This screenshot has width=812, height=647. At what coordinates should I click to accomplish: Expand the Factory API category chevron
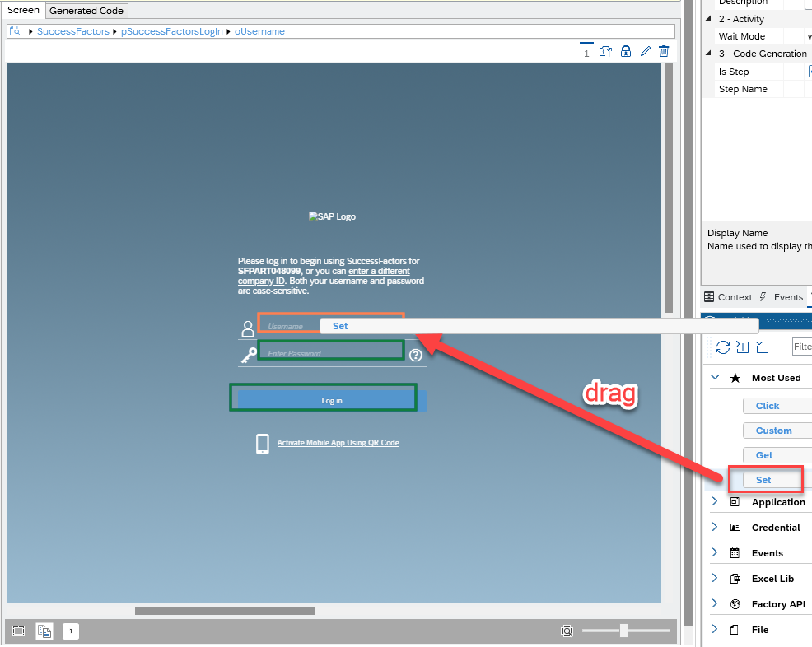[715, 603]
